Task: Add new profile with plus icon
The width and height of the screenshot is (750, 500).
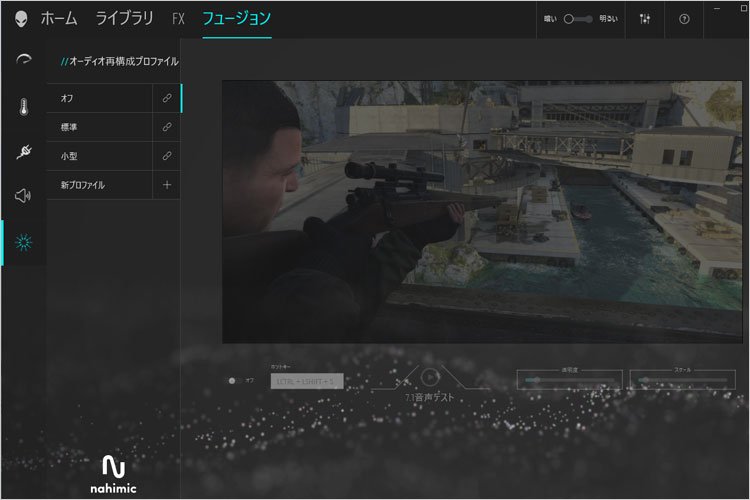Action: 166,185
